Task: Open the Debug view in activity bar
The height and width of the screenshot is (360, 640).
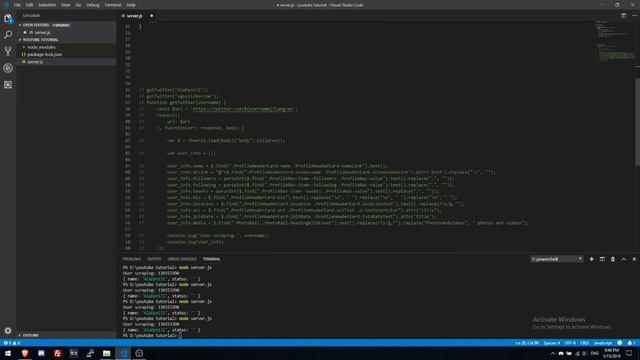Action: 8,68
